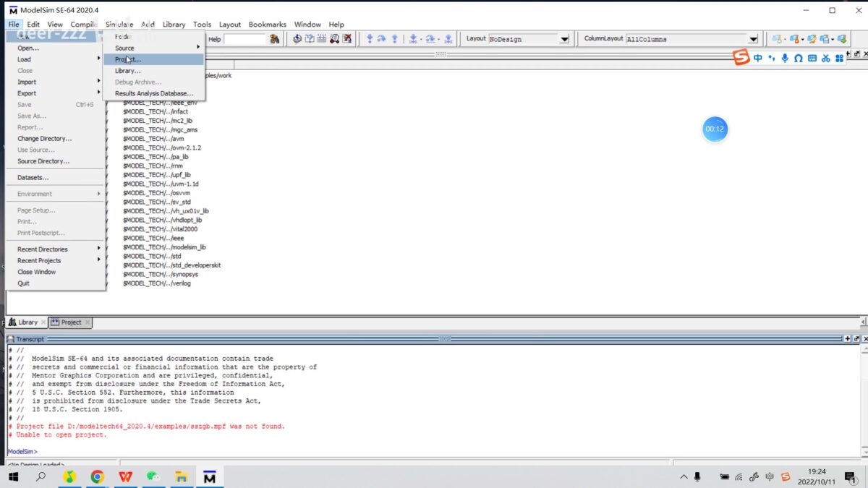868x488 pixels.
Task: Toggle Sogou Chinese/English 中 mode
Action: 757,58
